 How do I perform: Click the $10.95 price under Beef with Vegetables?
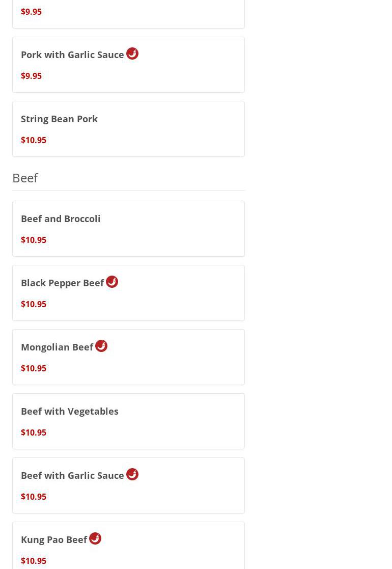(34, 432)
